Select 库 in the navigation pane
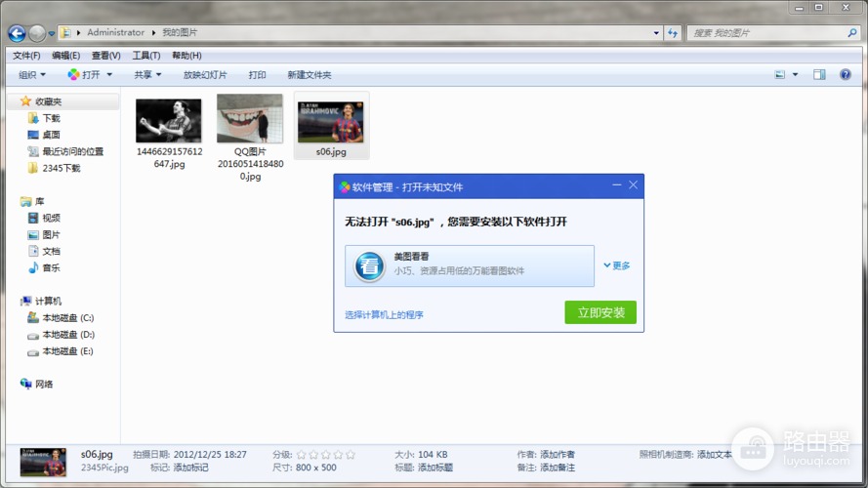Viewport: 868px width, 488px height. [x=39, y=201]
